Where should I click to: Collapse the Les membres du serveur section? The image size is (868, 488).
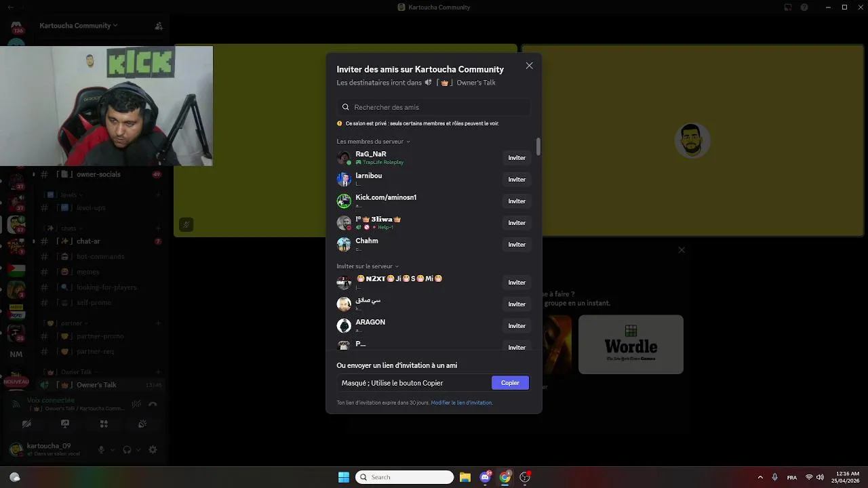[373, 142]
